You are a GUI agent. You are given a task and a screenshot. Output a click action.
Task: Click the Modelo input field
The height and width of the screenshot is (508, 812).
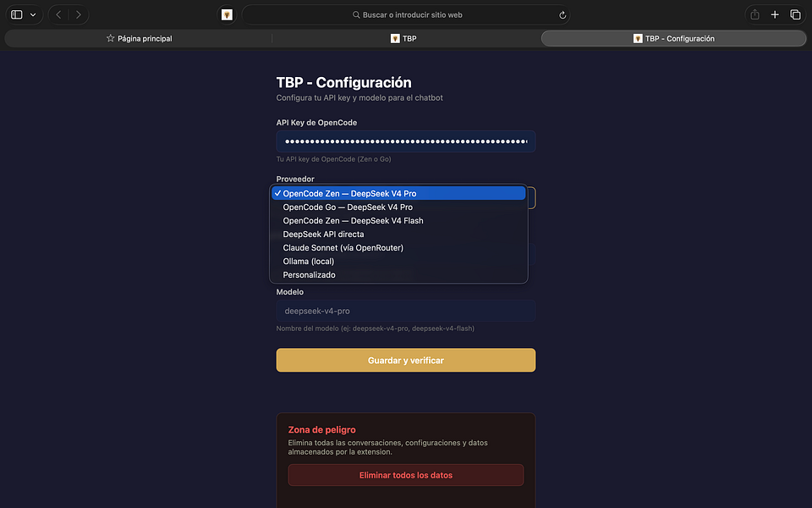coord(406,311)
